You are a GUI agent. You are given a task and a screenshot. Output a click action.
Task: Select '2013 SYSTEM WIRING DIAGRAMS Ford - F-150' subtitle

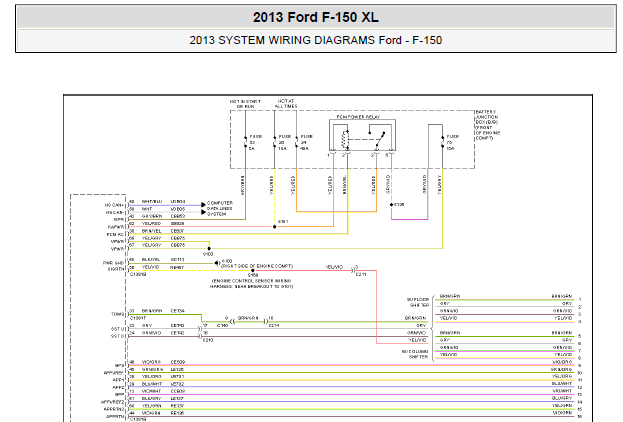[x=316, y=40]
